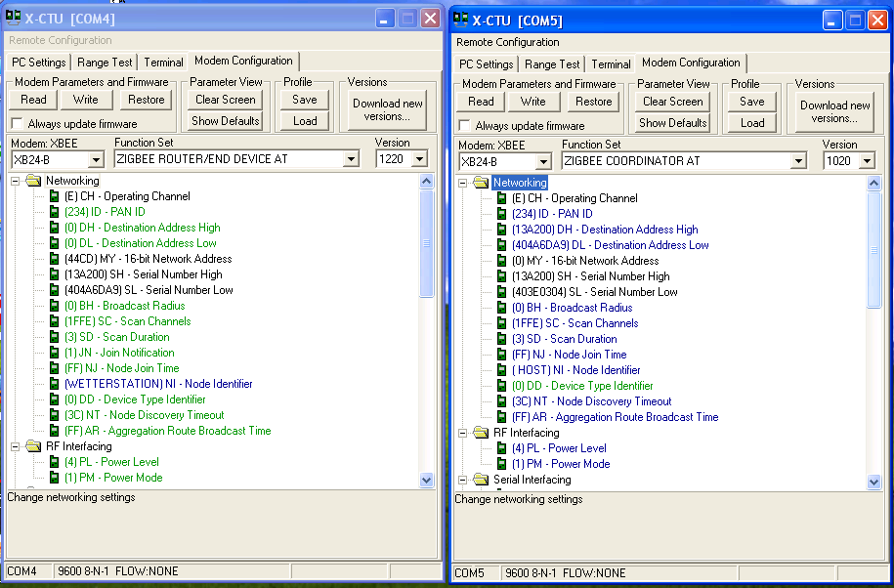
Task: Click the (0) DD icon in COM5 window
Action: [x=502, y=387]
